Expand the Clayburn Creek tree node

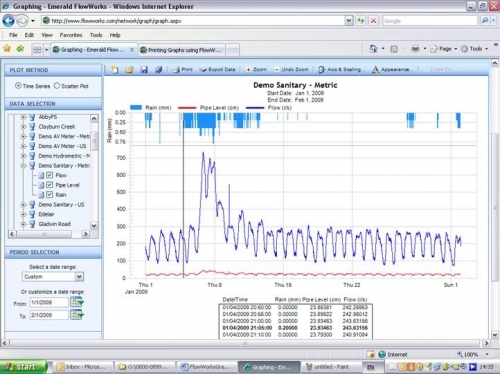23,127
